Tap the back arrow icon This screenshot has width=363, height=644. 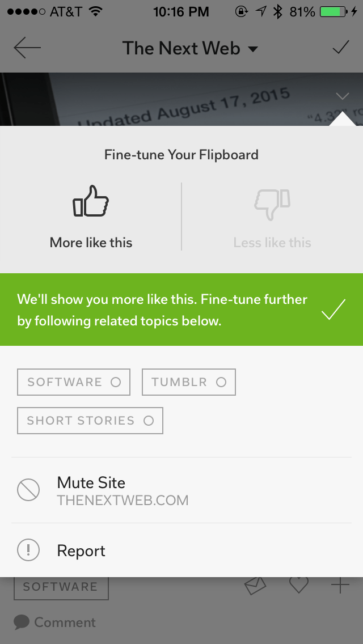coord(27,48)
